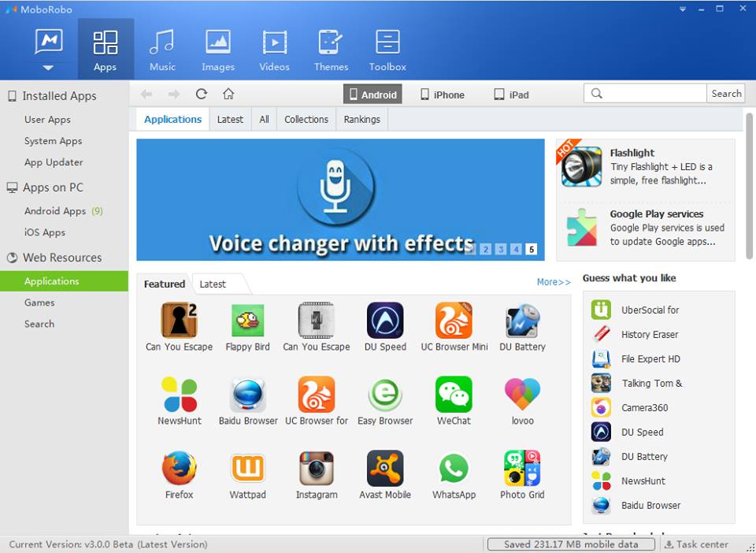The height and width of the screenshot is (553, 756).
Task: Click the More>> link
Action: tap(554, 282)
